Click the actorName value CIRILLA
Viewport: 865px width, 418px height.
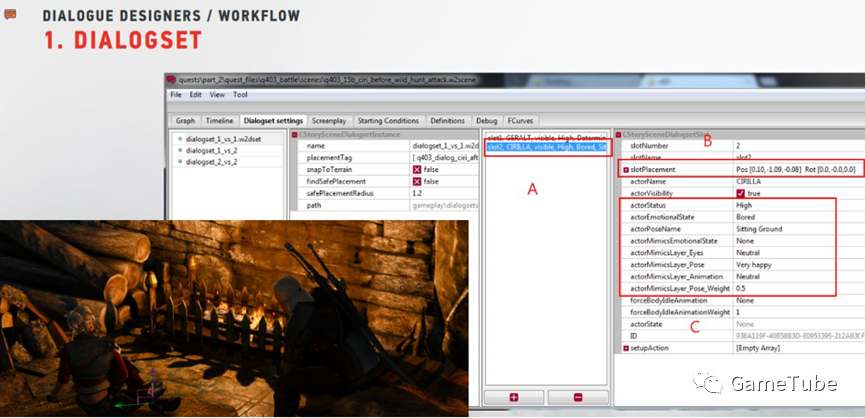coord(799,181)
